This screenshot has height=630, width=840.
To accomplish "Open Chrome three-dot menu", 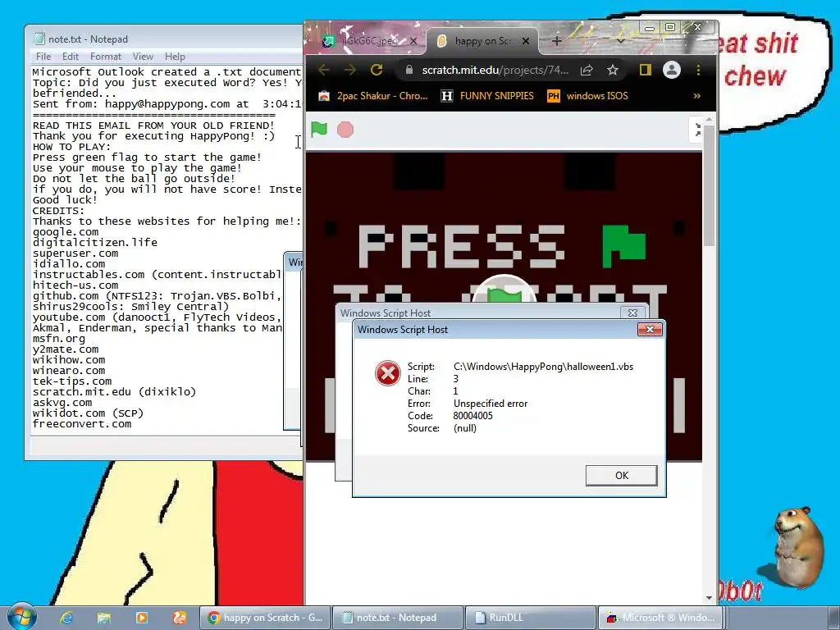I will 698,70.
